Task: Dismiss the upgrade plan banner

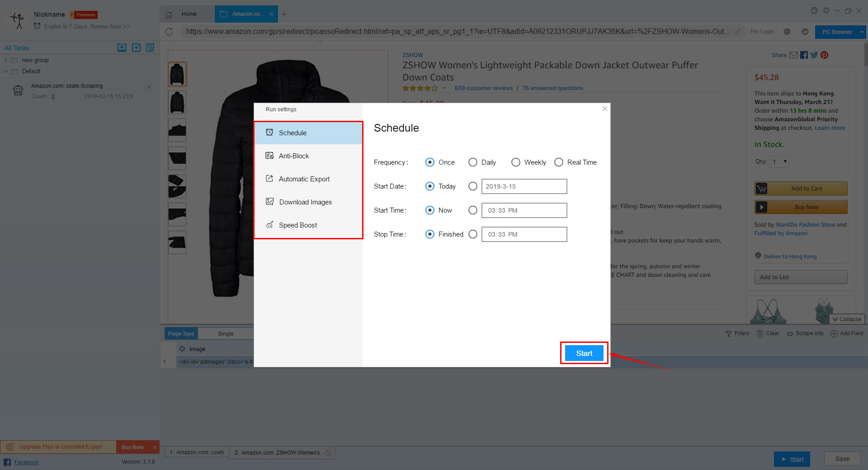Action: coord(155,447)
